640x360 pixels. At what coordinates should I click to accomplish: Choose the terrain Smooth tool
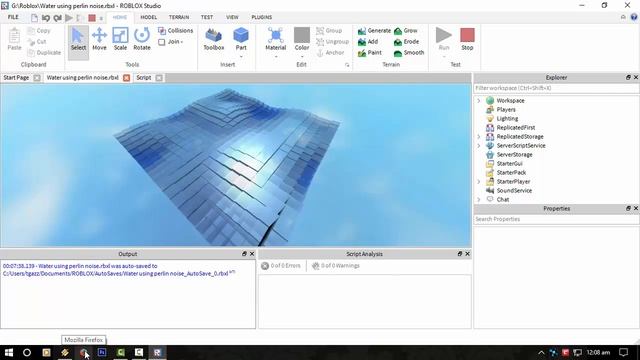coord(409,53)
